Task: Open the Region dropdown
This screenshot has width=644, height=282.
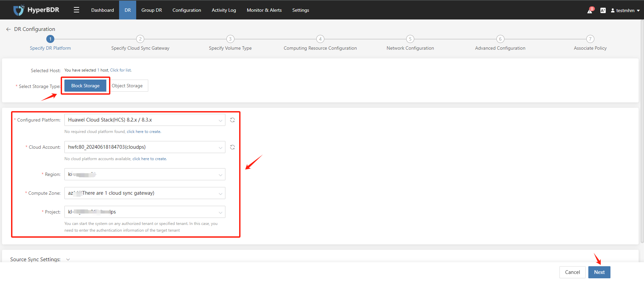Action: [x=145, y=174]
